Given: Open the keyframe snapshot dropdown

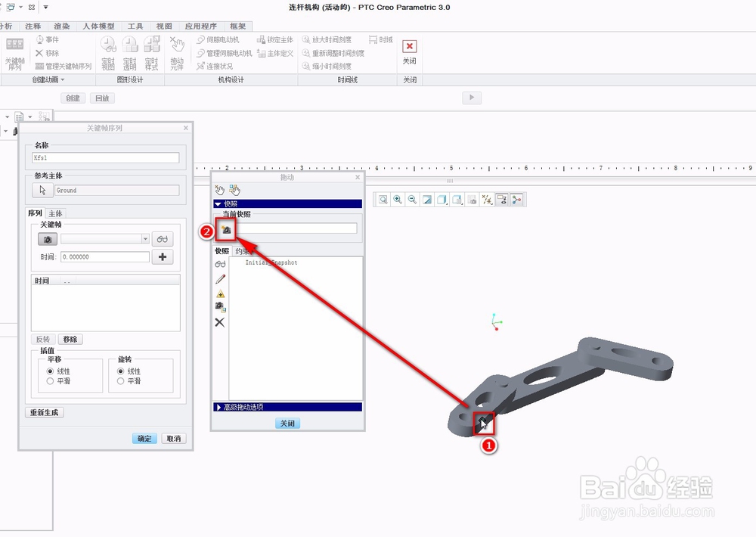Looking at the screenshot, I should (x=145, y=239).
